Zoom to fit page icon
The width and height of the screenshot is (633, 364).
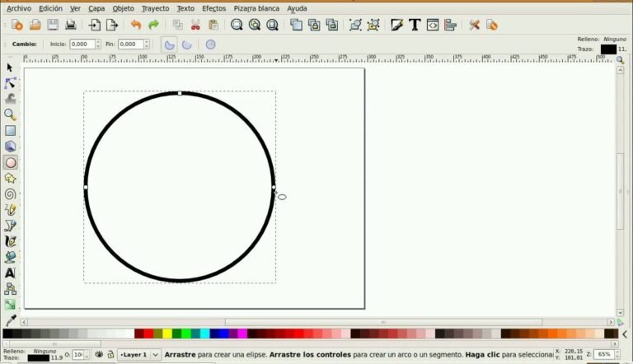tap(273, 25)
